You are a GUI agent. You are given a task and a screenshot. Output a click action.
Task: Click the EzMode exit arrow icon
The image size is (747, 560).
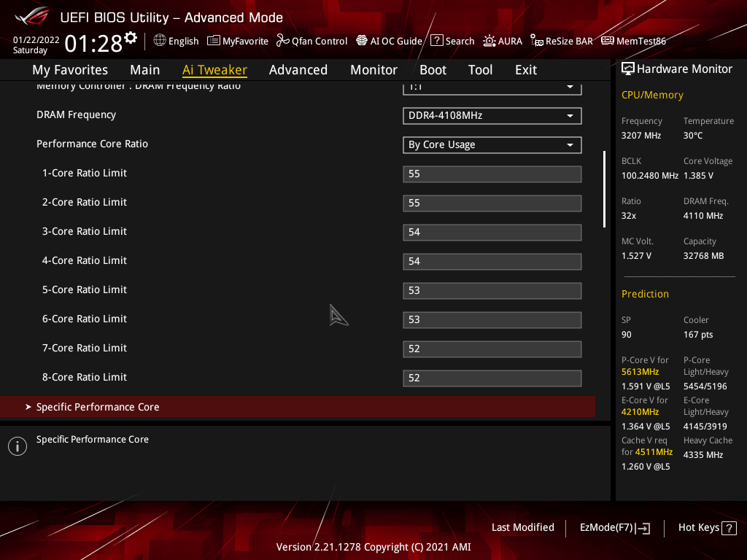643,528
